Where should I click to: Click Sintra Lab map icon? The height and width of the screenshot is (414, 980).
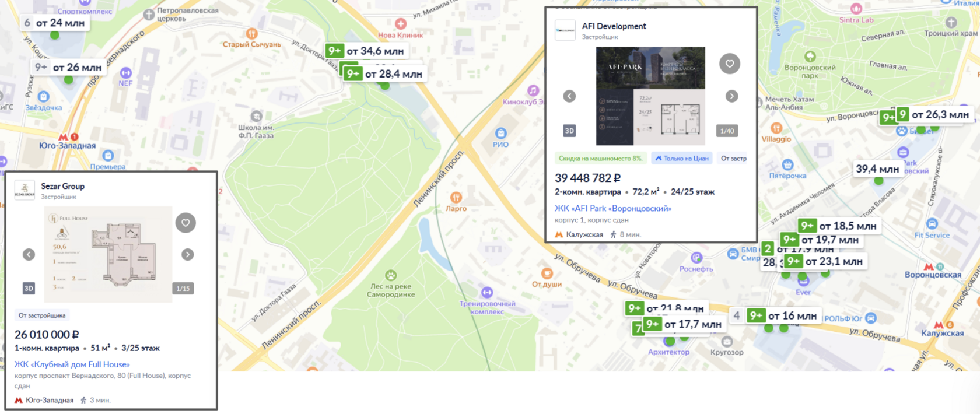click(x=856, y=9)
